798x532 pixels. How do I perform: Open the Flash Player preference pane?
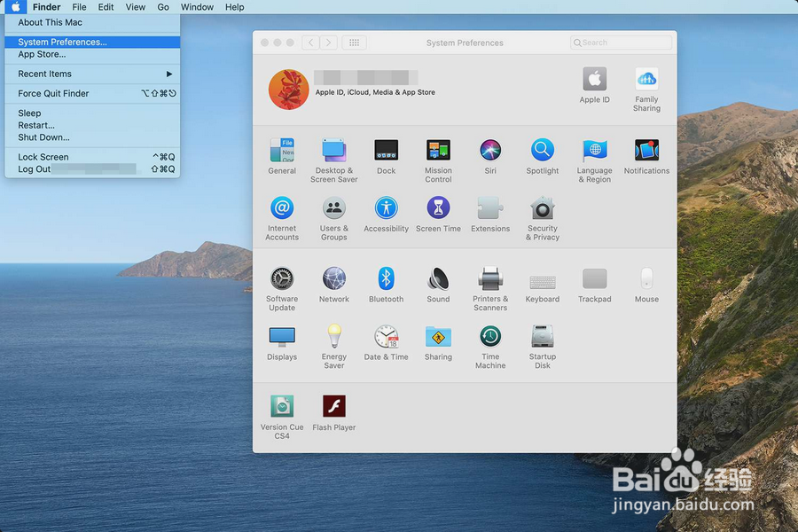334,412
